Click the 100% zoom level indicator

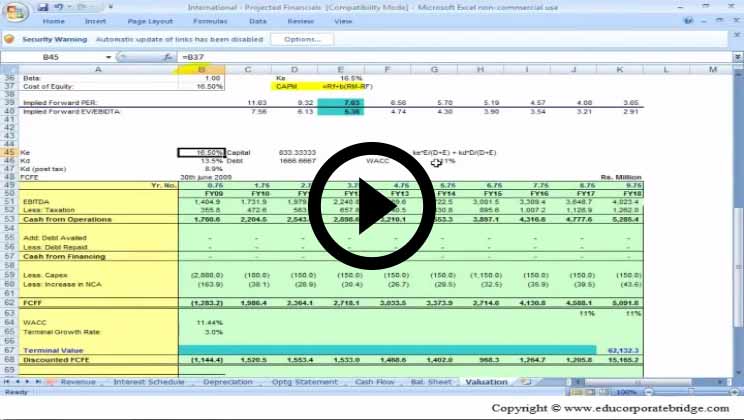[x=626, y=392]
